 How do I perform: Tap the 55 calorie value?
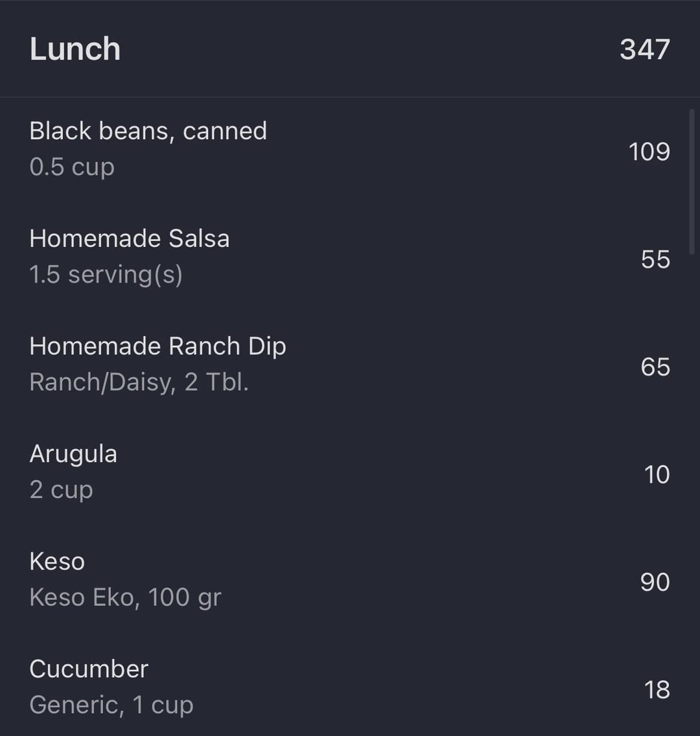tap(655, 259)
